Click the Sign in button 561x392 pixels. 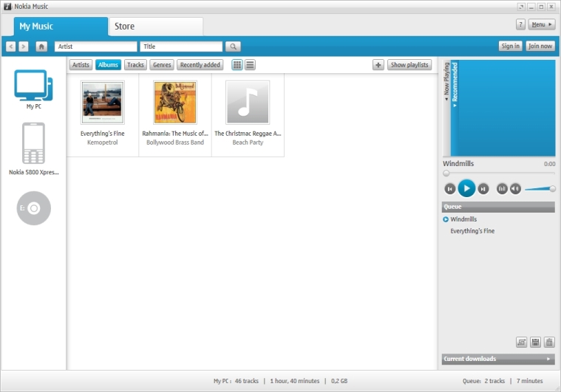pyautogui.click(x=510, y=46)
